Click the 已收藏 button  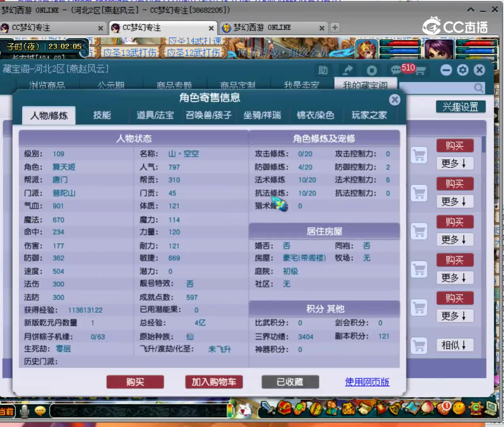click(x=290, y=382)
